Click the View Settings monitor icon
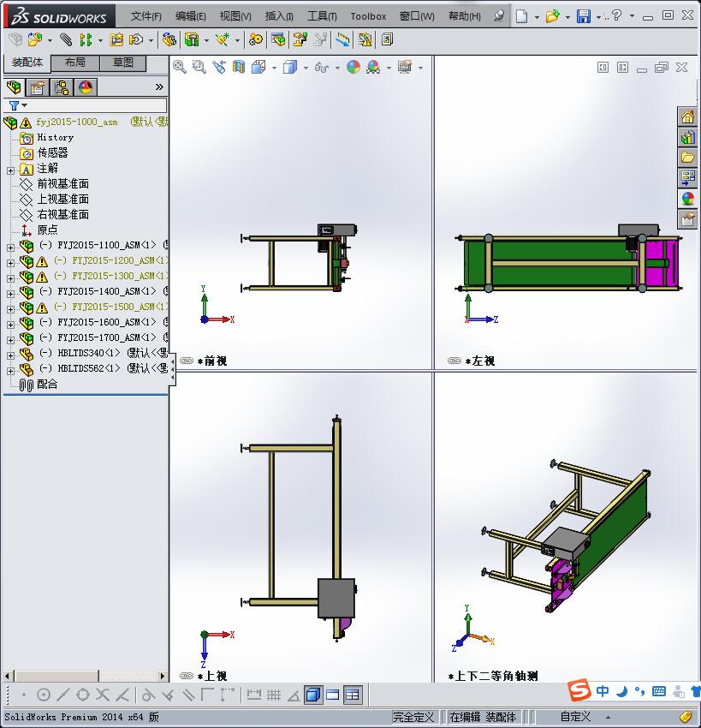701x728 pixels. 405,68
